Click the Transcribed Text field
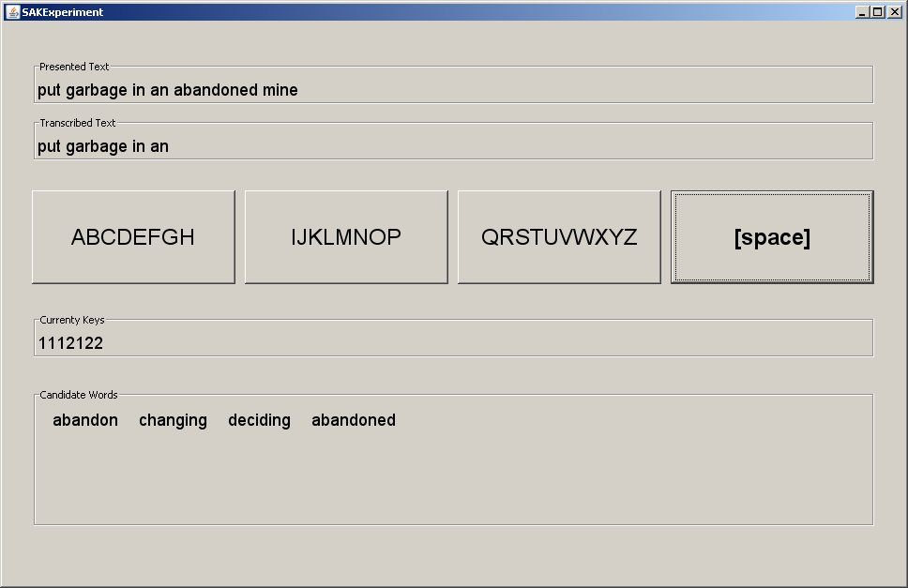The width and height of the screenshot is (908, 588). [x=516, y=146]
